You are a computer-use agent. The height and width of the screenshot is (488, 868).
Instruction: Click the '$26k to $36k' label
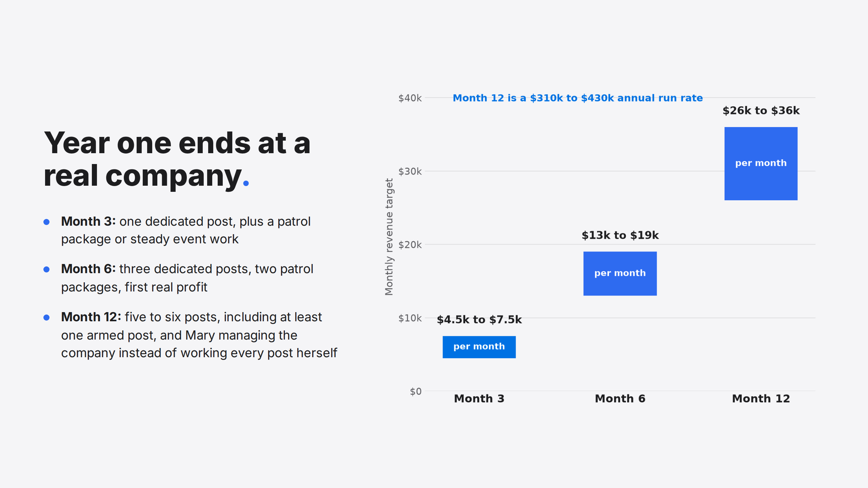point(761,110)
